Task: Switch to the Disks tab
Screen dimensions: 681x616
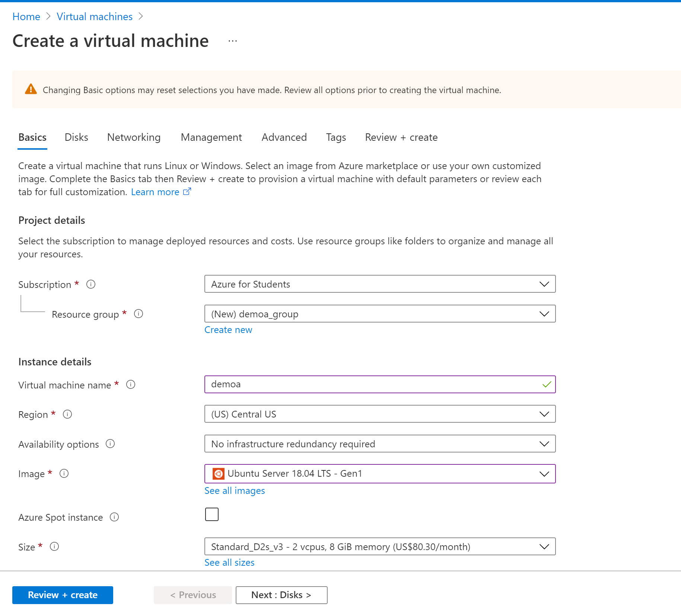Action: pos(76,137)
